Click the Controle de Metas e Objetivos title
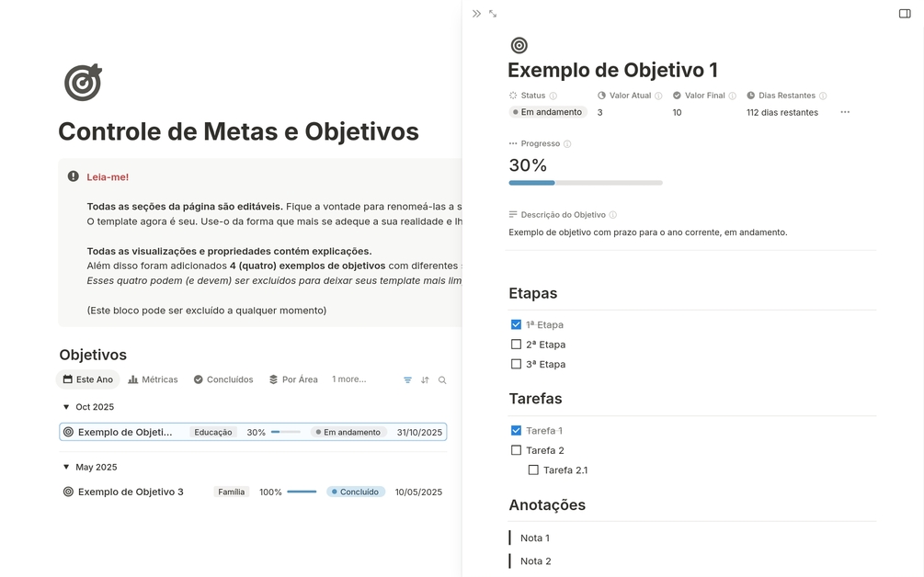The image size is (924, 577). point(239,131)
